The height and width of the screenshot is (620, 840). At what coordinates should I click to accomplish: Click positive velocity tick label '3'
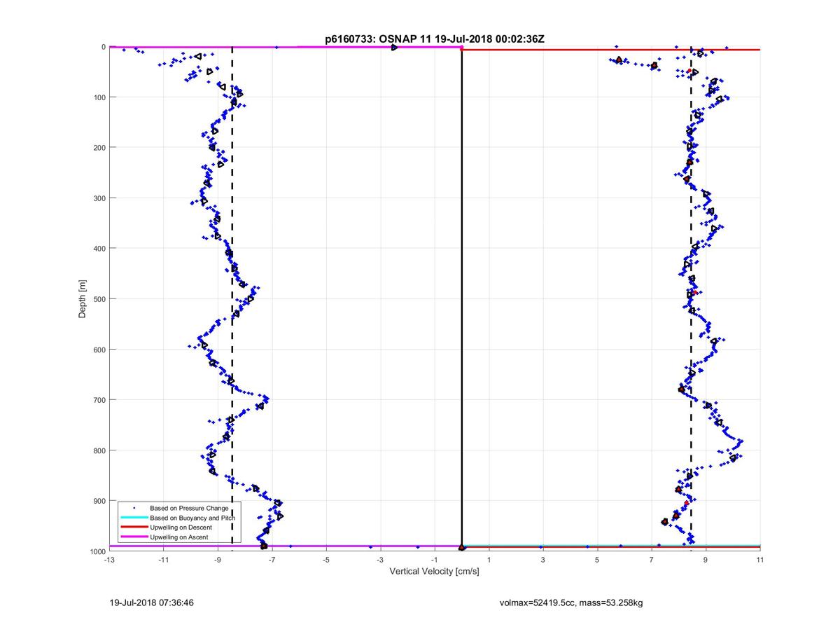pos(543,560)
